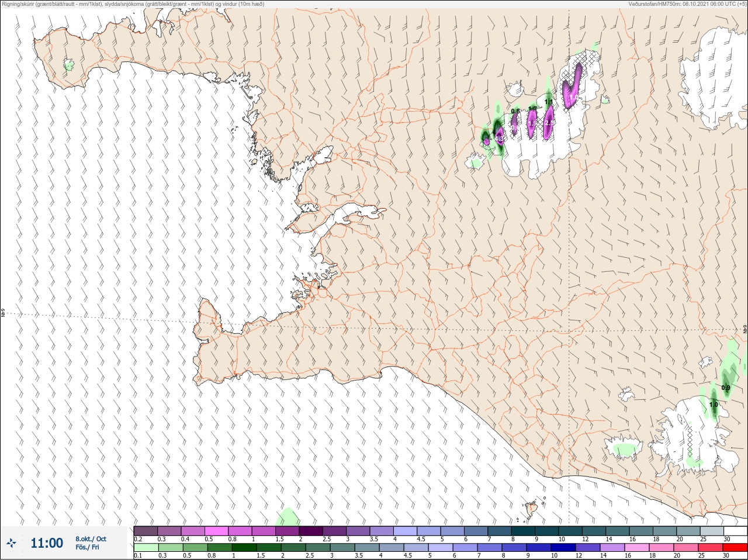The width and height of the screenshot is (748, 560).
Task: Select the darkest green swatch labeled 1 in lower legend
Action: pyautogui.click(x=244, y=548)
